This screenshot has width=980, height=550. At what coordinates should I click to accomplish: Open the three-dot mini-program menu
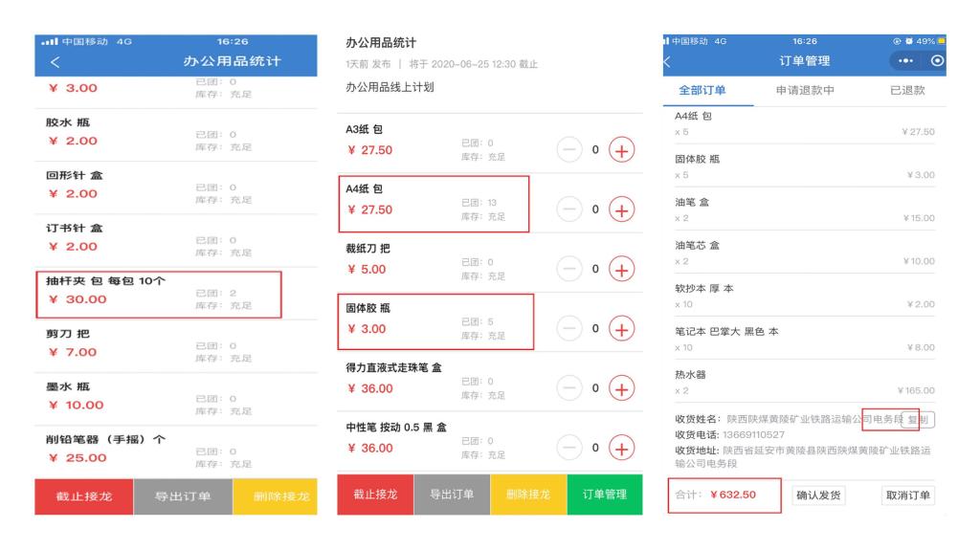click(x=902, y=61)
